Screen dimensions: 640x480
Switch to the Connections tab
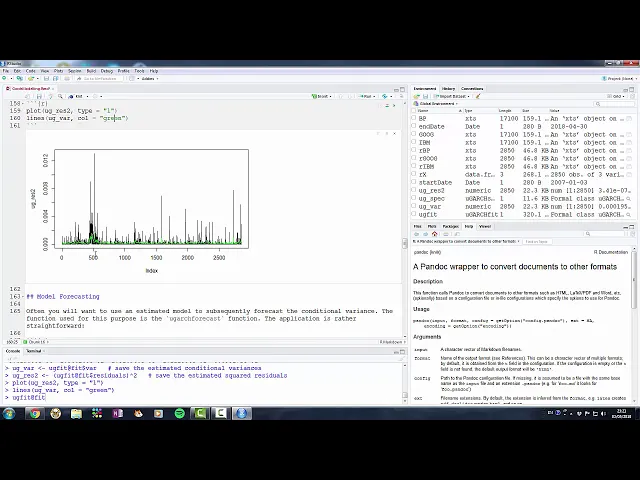(x=472, y=89)
